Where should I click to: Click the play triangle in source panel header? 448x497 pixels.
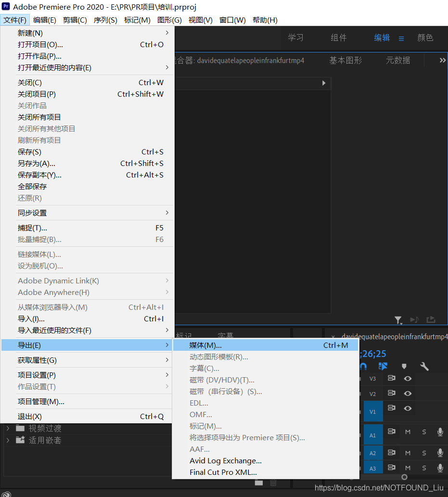[324, 83]
